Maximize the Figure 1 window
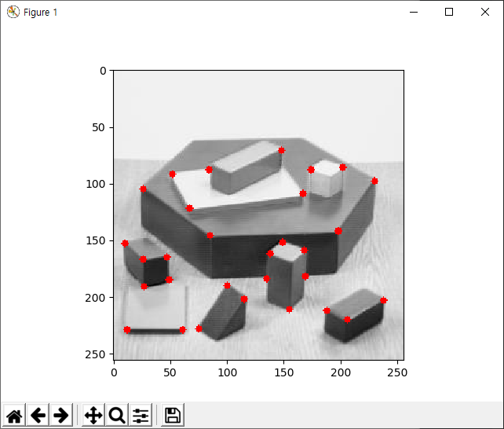 click(x=449, y=13)
